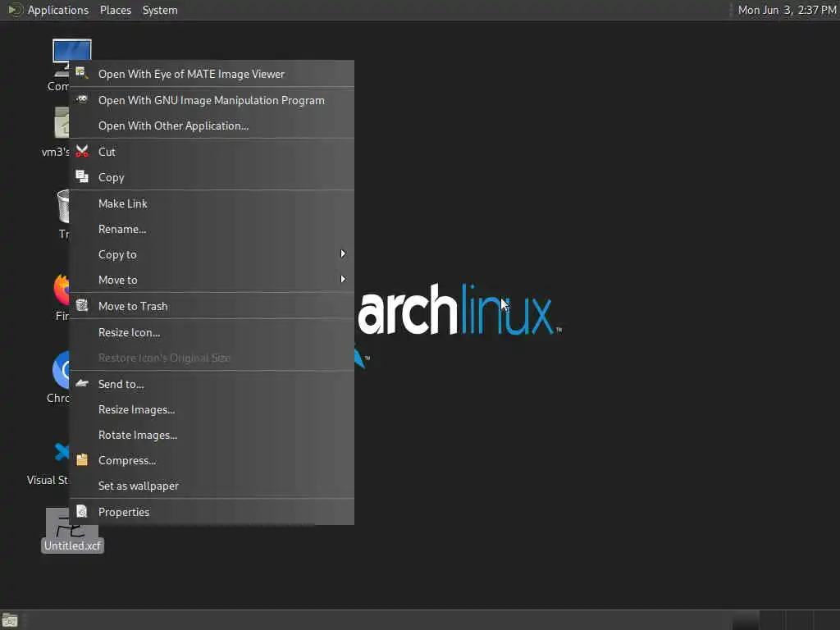The image size is (840, 630).
Task: Click the Eye of MATE viewer icon
Action: coord(82,73)
